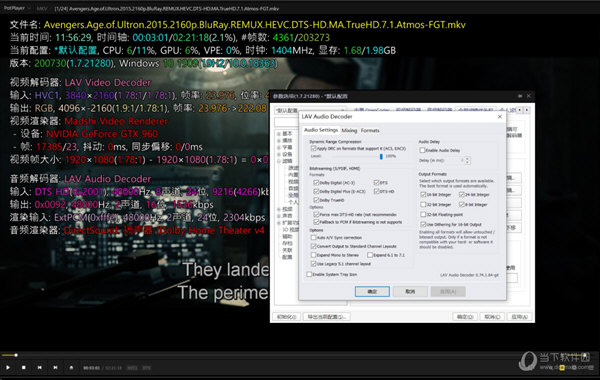Viewport: 600px width, 380px height.
Task: Pin the preferences window
Action: pos(520,96)
